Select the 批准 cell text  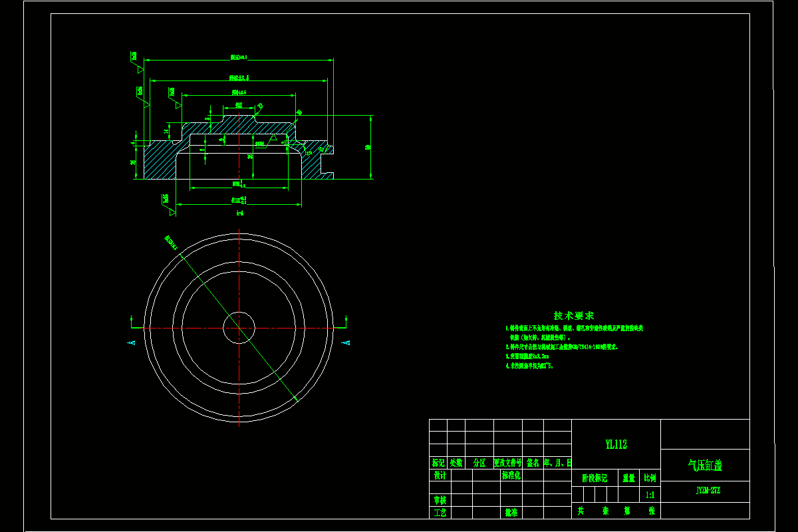[511, 513]
